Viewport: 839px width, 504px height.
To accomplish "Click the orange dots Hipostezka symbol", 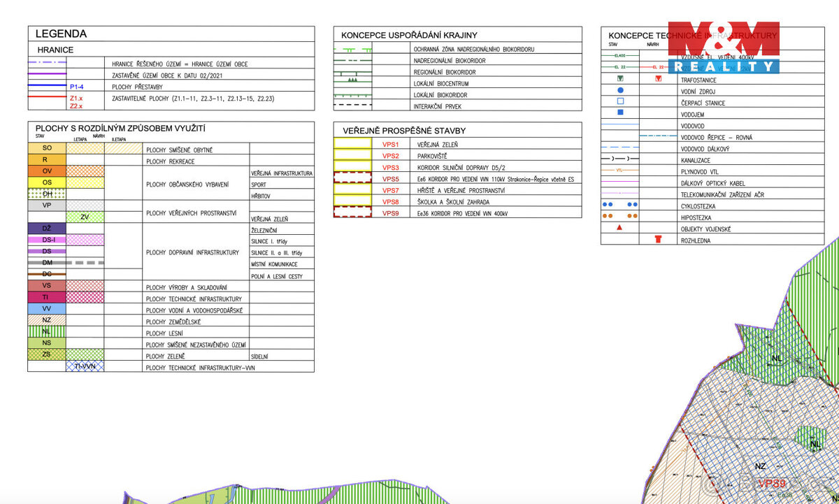I will (x=619, y=216).
